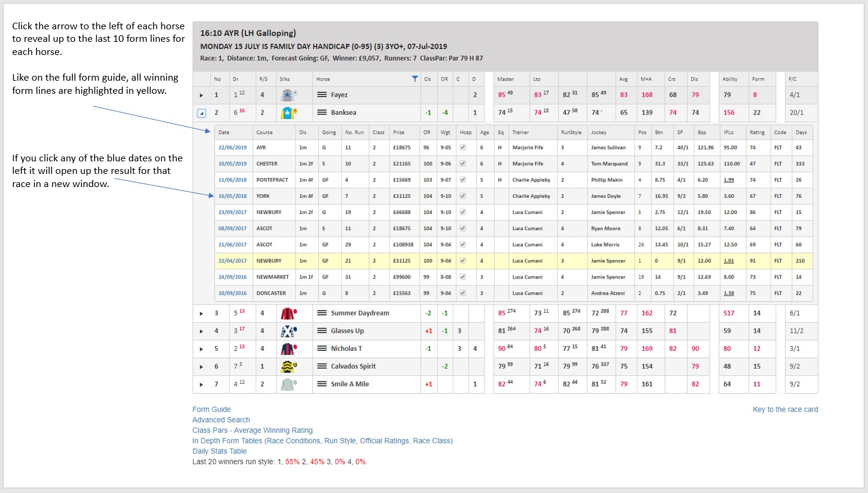Open the 21/06/2017 race result date

click(232, 244)
